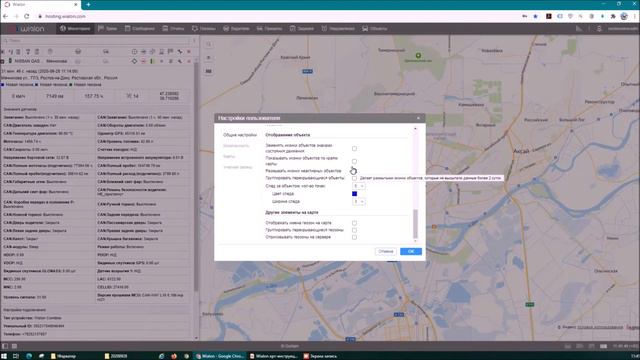
Task: Click chart icon in top right header
Action: [x=579, y=29]
